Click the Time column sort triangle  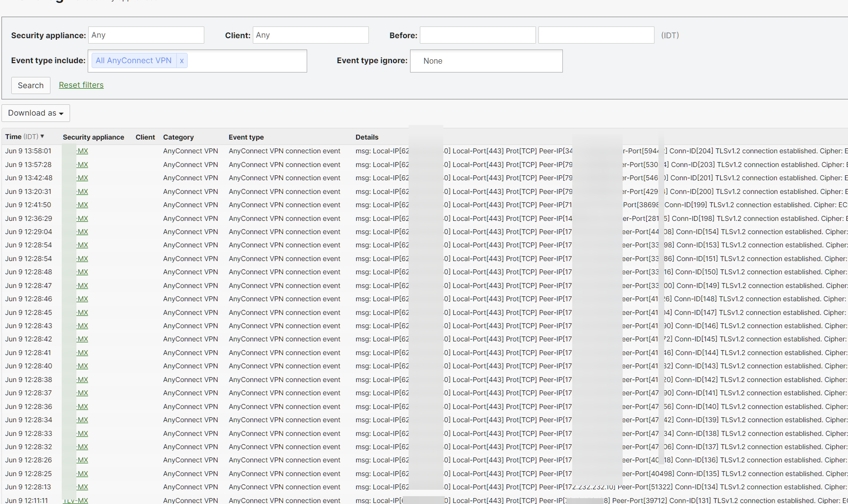(x=41, y=137)
